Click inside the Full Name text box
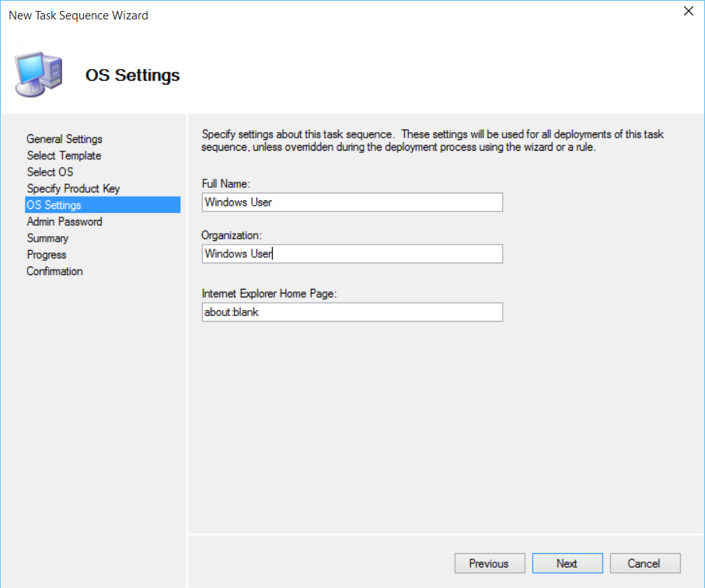 pos(351,202)
